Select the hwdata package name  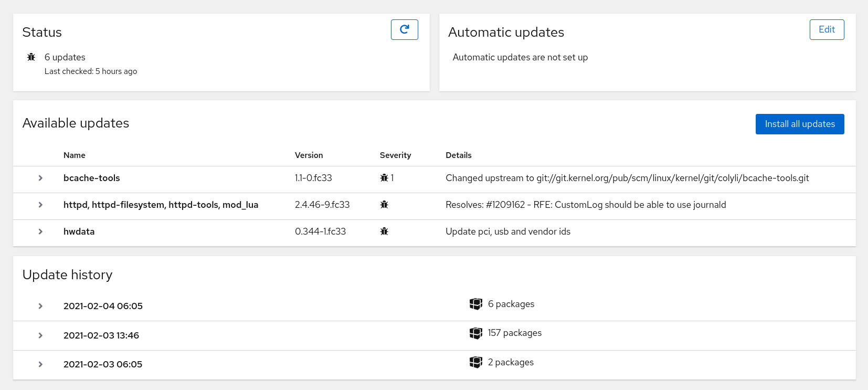tap(79, 231)
